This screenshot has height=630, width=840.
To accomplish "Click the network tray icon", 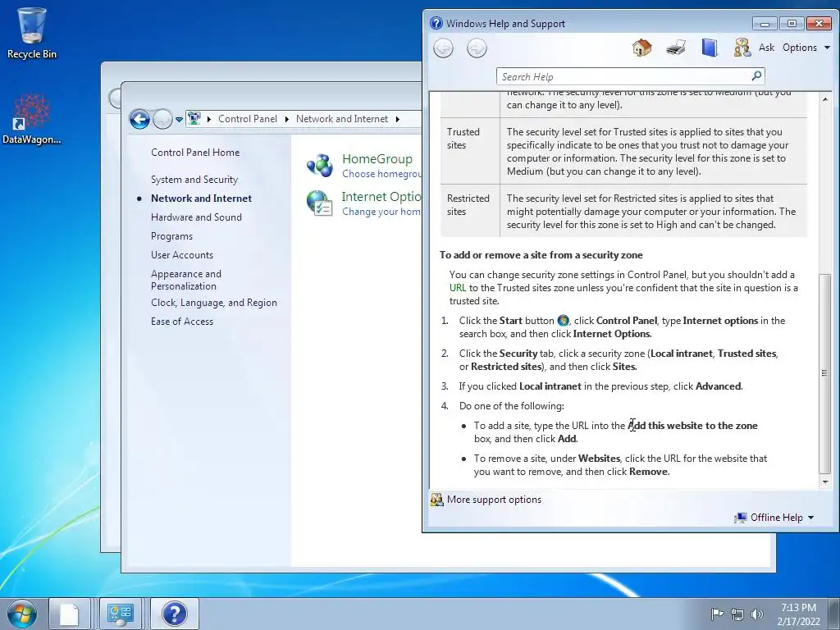I will [x=737, y=614].
